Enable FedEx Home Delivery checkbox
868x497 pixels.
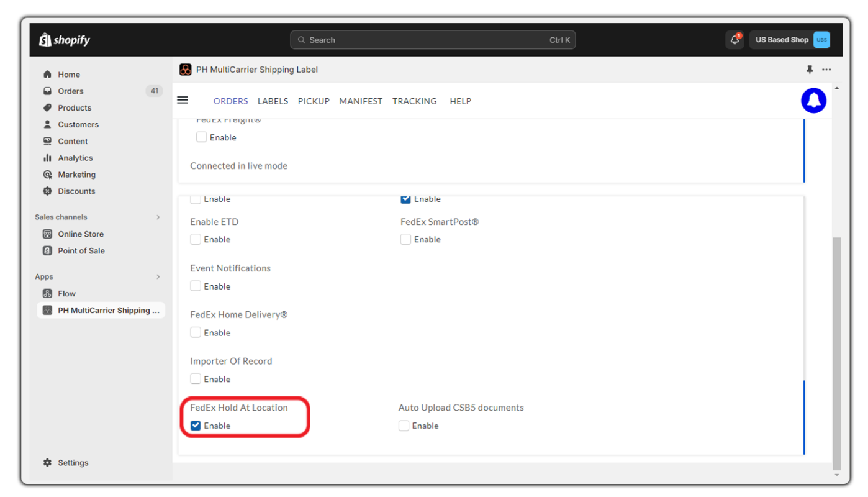pos(196,333)
